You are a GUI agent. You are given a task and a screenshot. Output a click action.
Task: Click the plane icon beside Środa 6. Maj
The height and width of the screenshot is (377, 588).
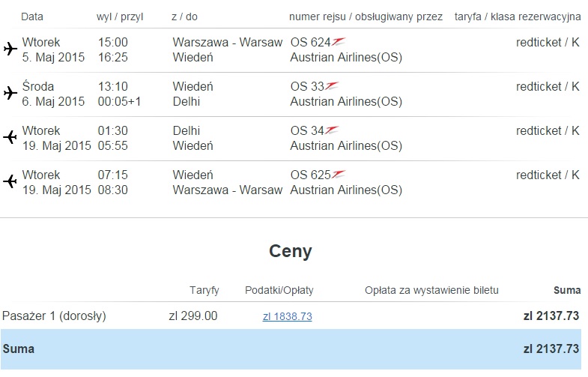[x=10, y=93]
